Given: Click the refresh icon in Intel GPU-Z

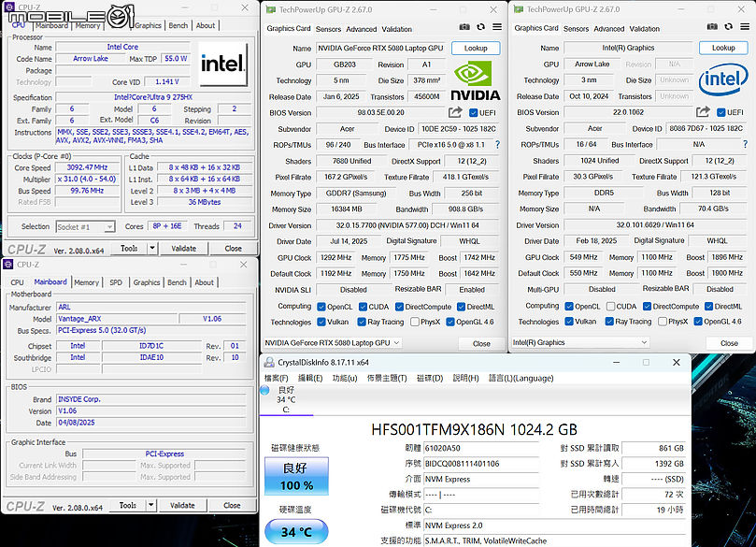Looking at the screenshot, I should point(729,26).
